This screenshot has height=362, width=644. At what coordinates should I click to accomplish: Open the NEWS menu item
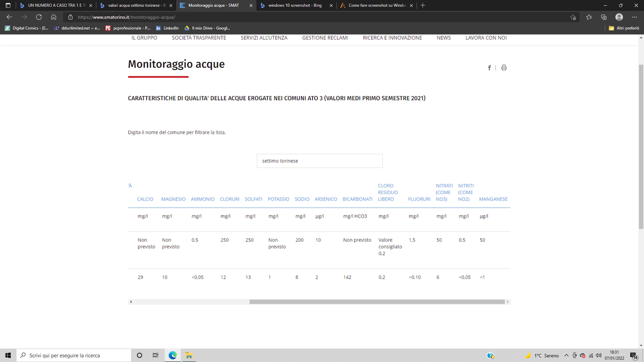click(444, 38)
